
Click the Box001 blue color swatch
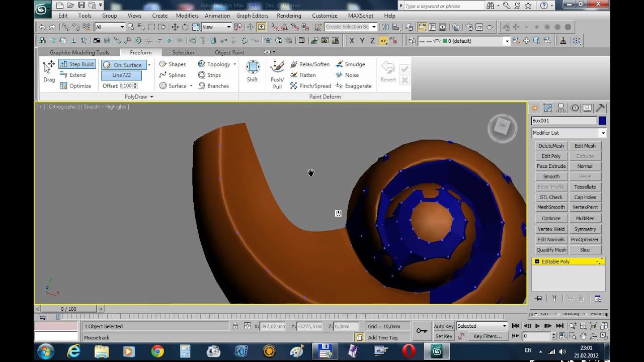pos(602,121)
